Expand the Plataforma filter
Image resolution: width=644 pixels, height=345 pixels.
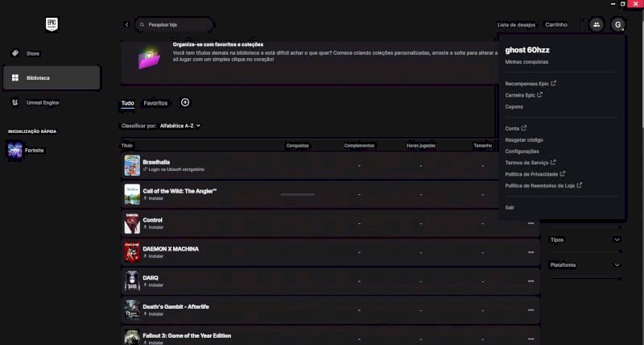coord(585,265)
